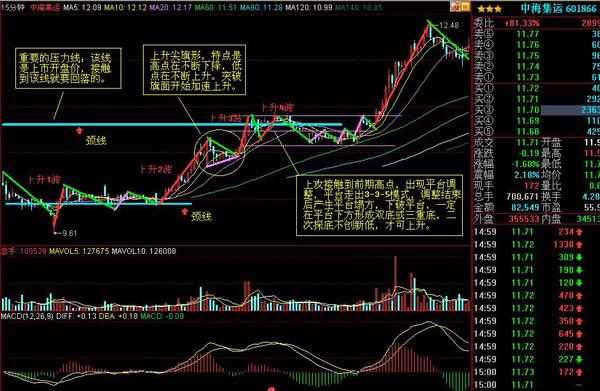This screenshot has width=600, height=391.
Task: Select the 委比 row in quote panel
Action: point(536,23)
